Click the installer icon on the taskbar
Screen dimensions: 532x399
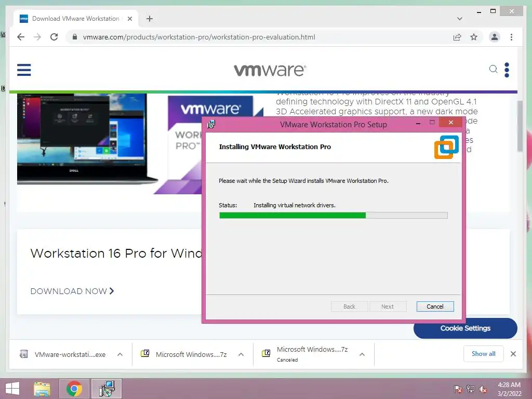tap(107, 389)
